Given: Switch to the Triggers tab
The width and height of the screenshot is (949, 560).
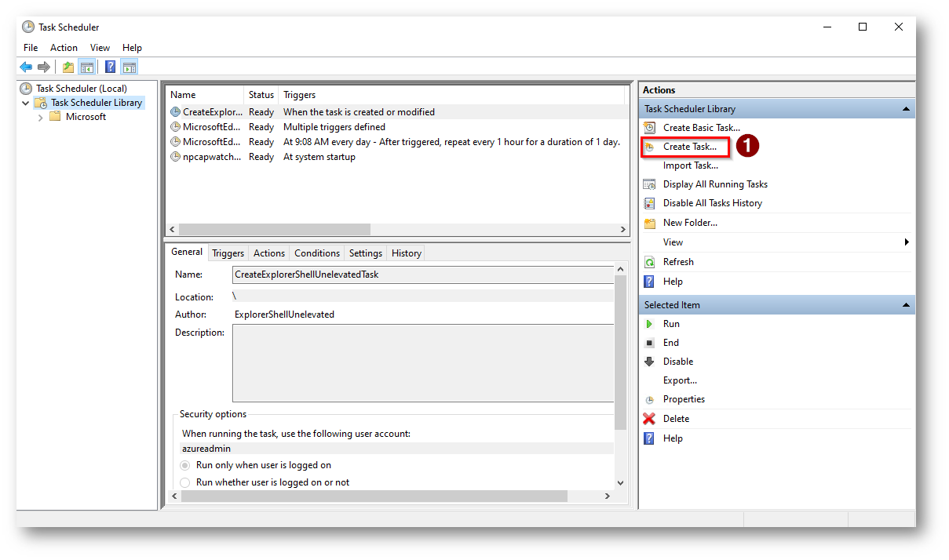Looking at the screenshot, I should click(x=228, y=253).
